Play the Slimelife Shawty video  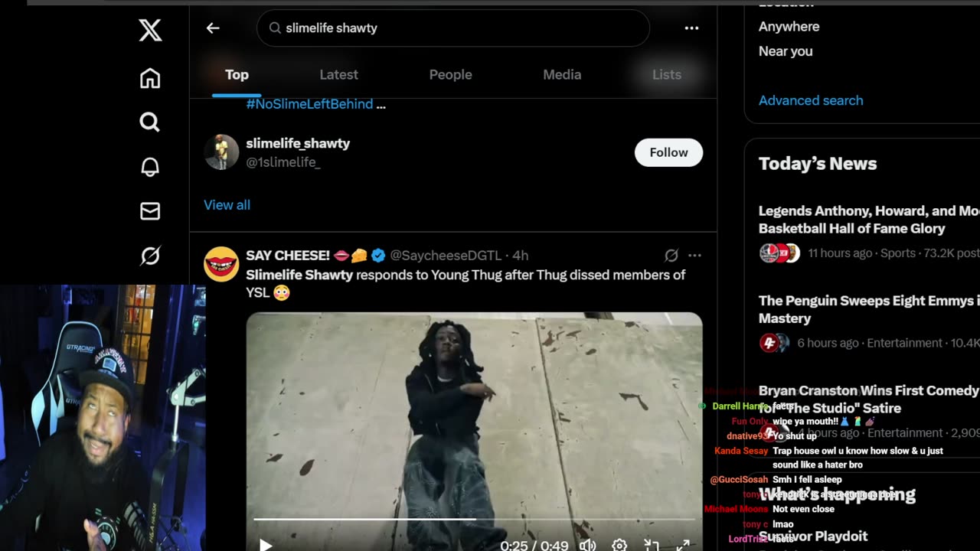266,545
